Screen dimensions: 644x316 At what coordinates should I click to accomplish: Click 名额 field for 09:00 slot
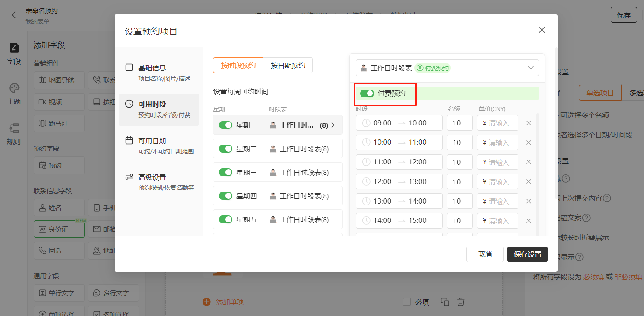(460, 123)
